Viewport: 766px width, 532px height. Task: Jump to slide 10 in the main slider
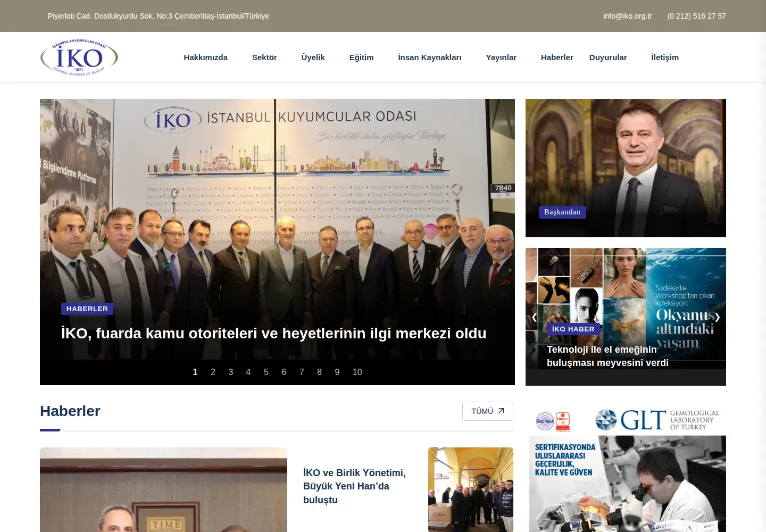[x=357, y=372]
